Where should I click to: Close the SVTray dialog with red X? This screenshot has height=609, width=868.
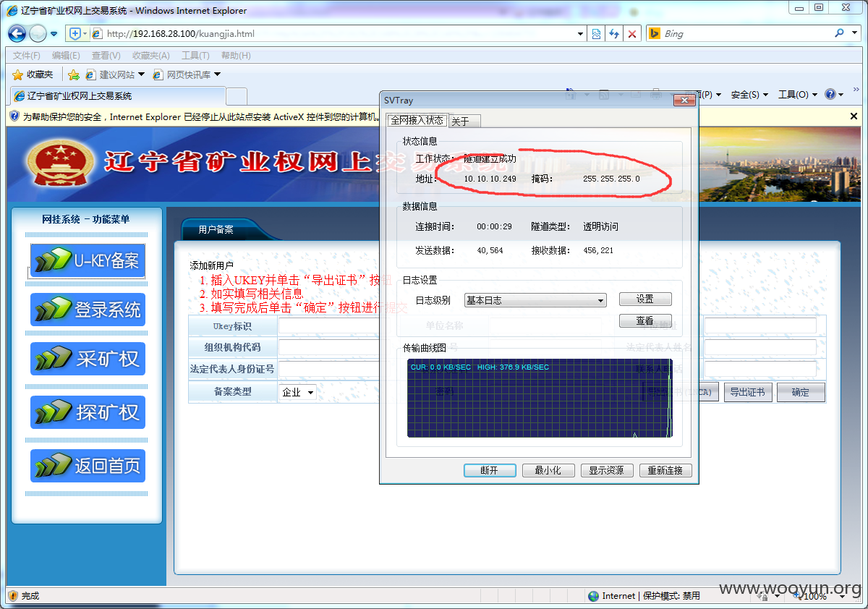pyautogui.click(x=684, y=101)
